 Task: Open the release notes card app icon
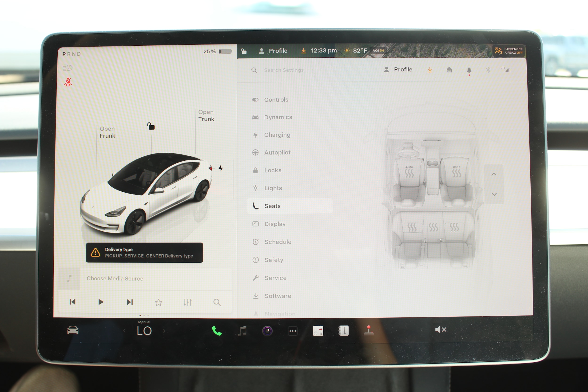tap(318, 331)
